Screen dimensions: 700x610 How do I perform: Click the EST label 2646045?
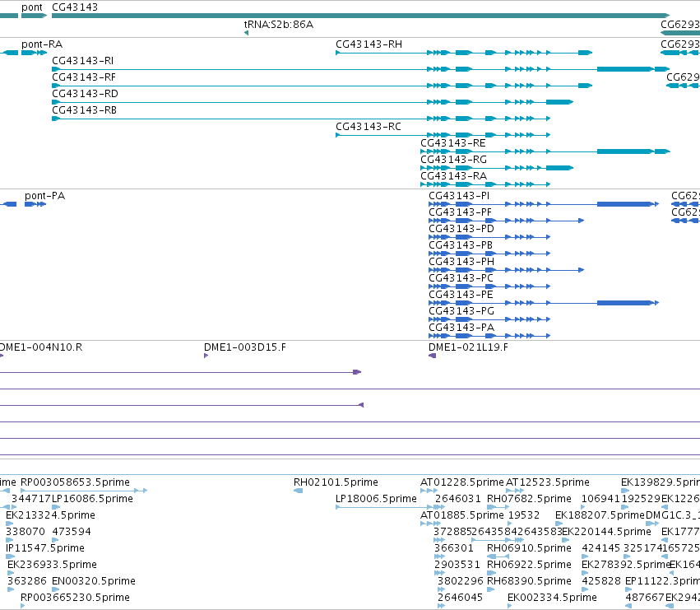coord(461,598)
